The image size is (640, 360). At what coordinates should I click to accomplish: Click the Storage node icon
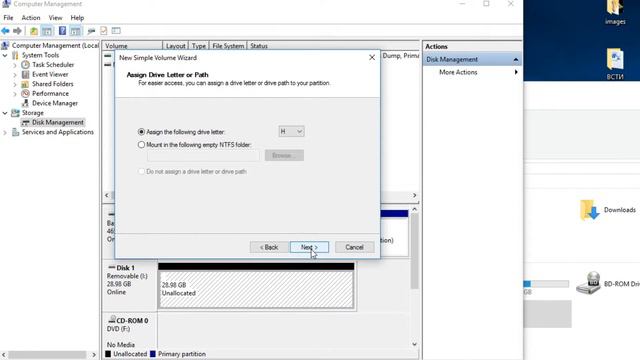[x=15, y=113]
